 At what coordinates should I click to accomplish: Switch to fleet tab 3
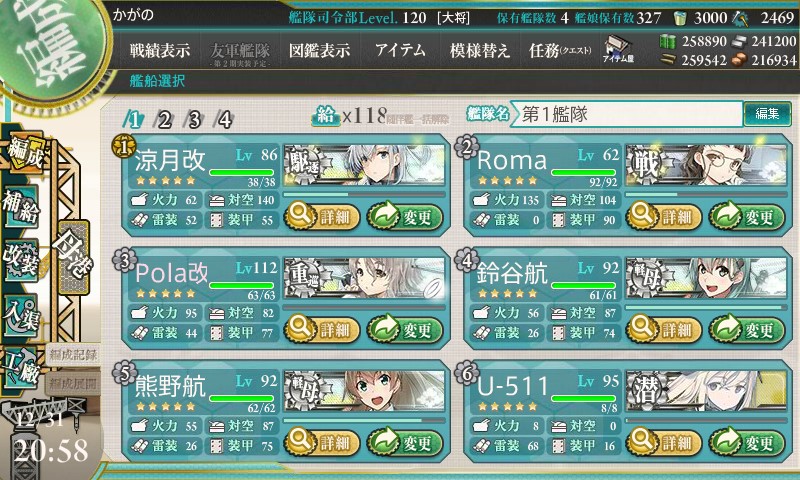pos(194,120)
